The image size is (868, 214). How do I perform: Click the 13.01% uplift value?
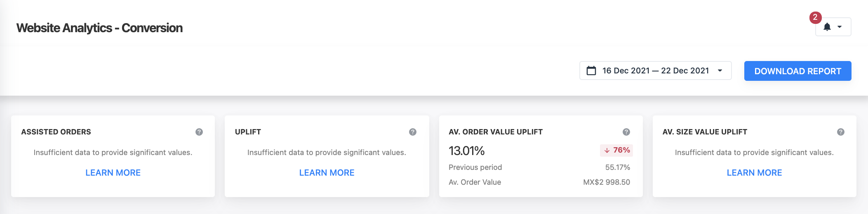tap(466, 151)
